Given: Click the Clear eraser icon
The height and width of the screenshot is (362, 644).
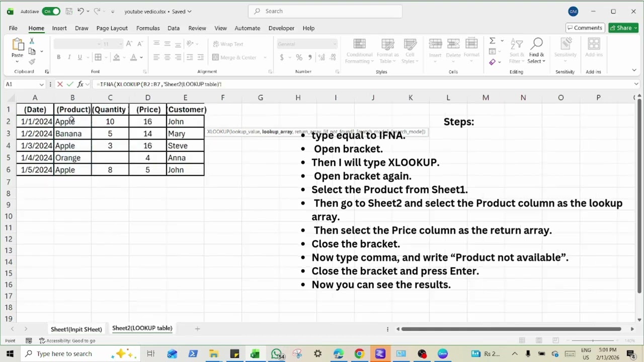Looking at the screenshot, I should pos(492,62).
